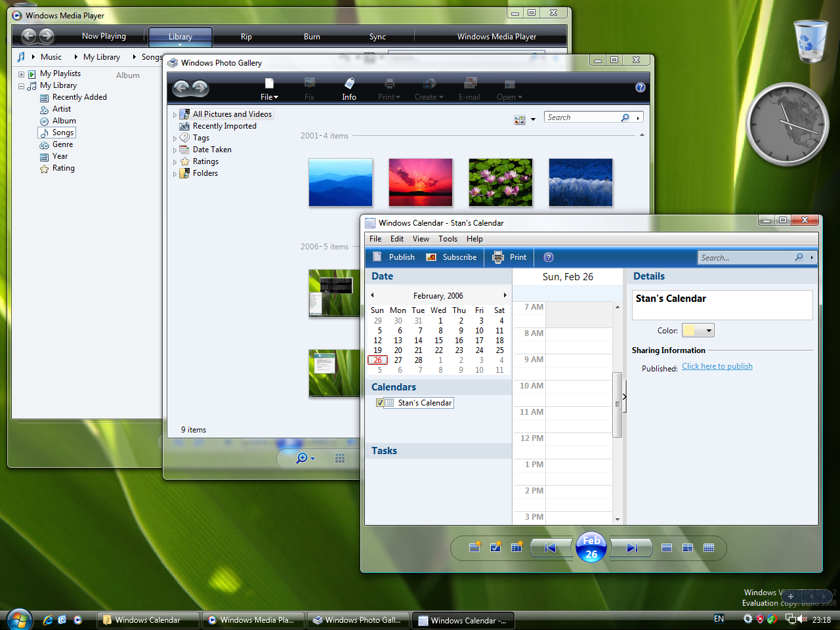
Task: Expand My Playlists in Media Player
Action: pos(21,74)
